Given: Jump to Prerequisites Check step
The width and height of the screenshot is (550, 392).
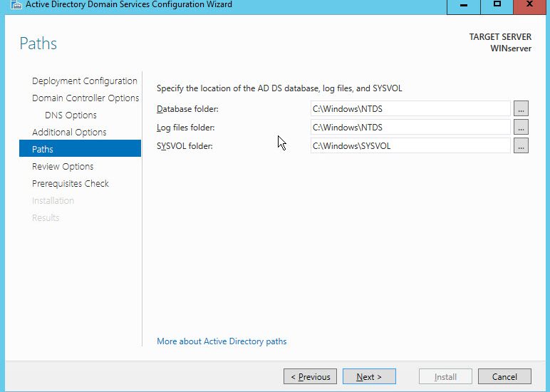Looking at the screenshot, I should click(71, 184).
